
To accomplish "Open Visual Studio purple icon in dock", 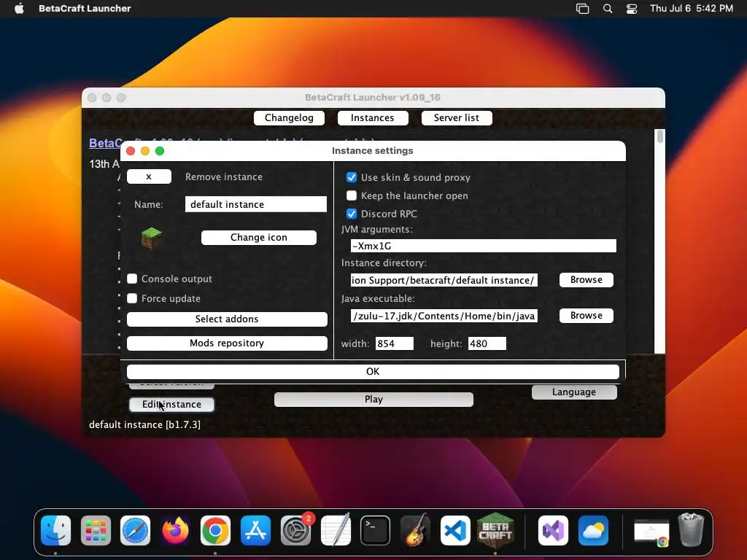I will (x=553, y=530).
